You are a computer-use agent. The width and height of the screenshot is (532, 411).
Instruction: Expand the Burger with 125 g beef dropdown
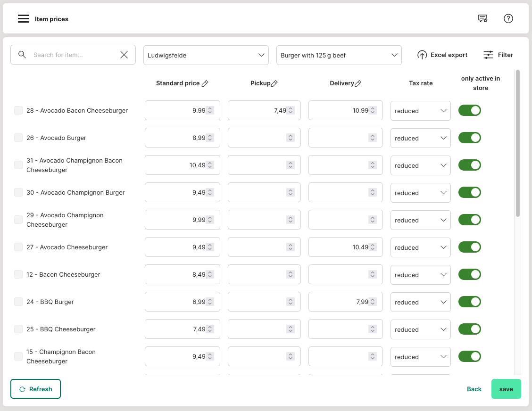(339, 55)
